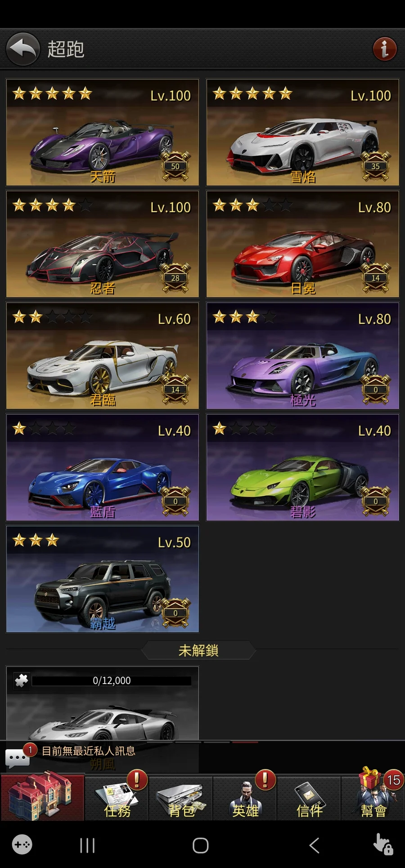Open the red info icon

385,49
